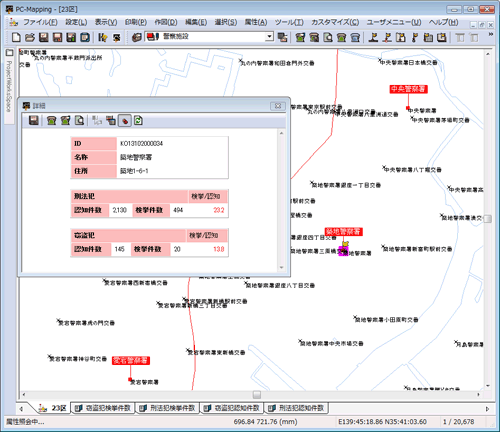Click the map horizontal scrollbar thumb
The image size is (500, 432).
[257, 395]
